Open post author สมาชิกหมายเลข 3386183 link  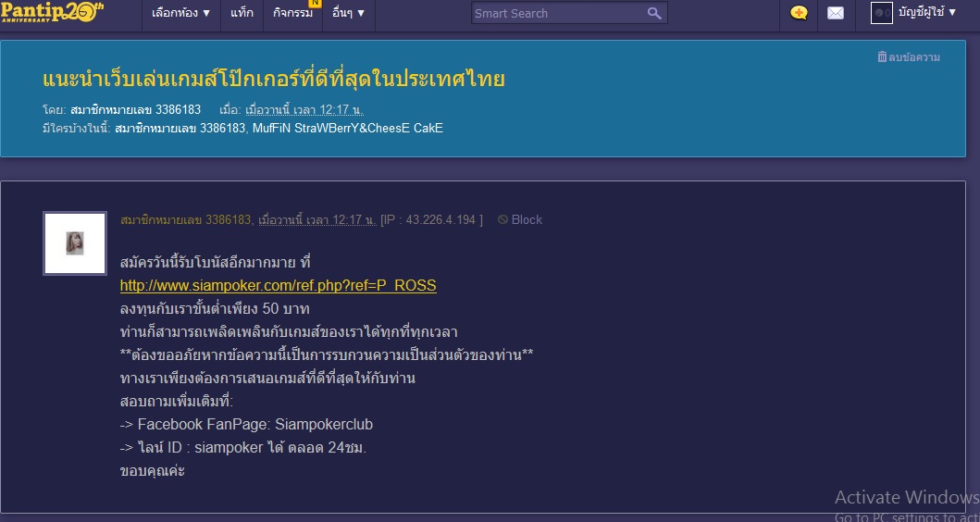coord(186,220)
